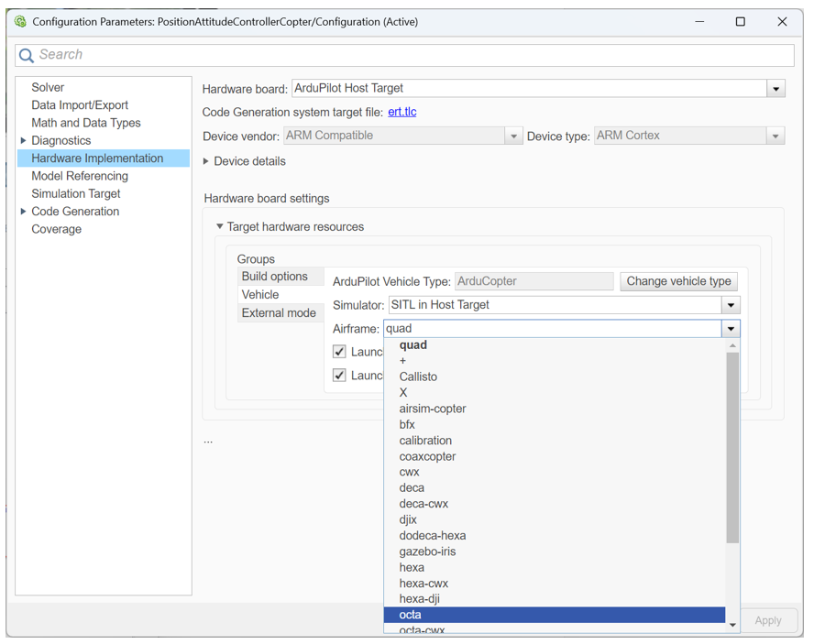Click the Change vehicle type button

coord(678,281)
